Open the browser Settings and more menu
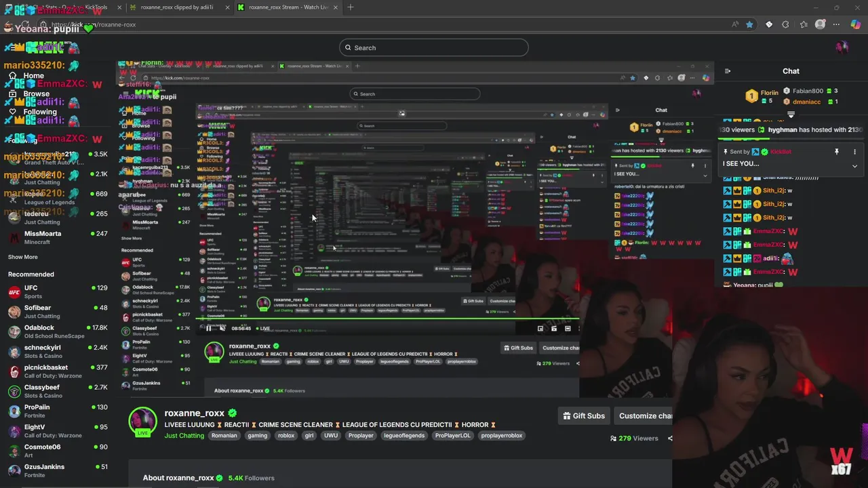Image resolution: width=868 pixels, height=488 pixels. pyautogui.click(x=837, y=24)
